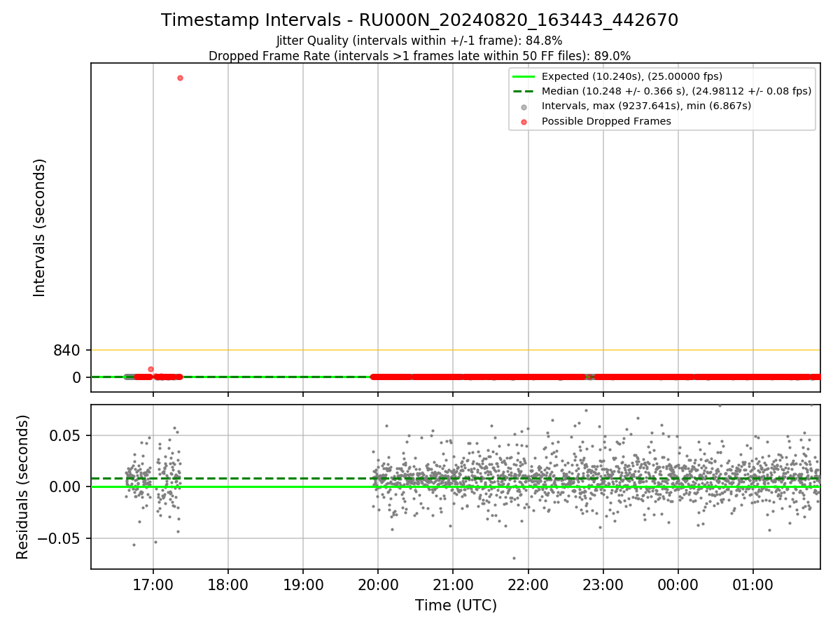Screen dimensions: 840x630
Task: Click the '19:00' time tick label
Action: coord(303,584)
